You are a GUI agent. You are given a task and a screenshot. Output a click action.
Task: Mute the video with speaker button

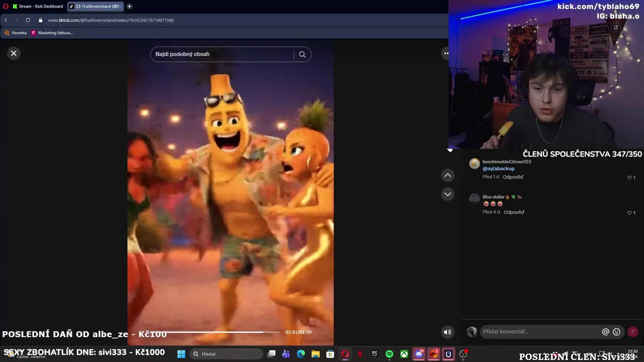(447, 332)
